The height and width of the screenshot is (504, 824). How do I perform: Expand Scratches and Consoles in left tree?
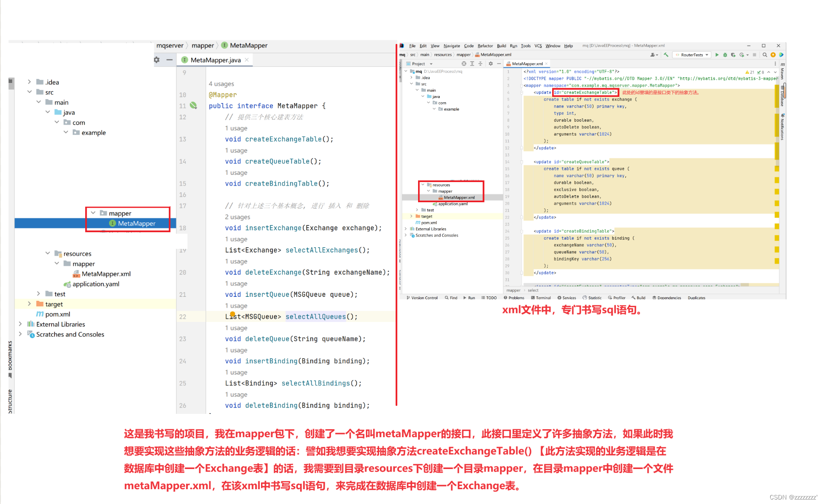20,334
